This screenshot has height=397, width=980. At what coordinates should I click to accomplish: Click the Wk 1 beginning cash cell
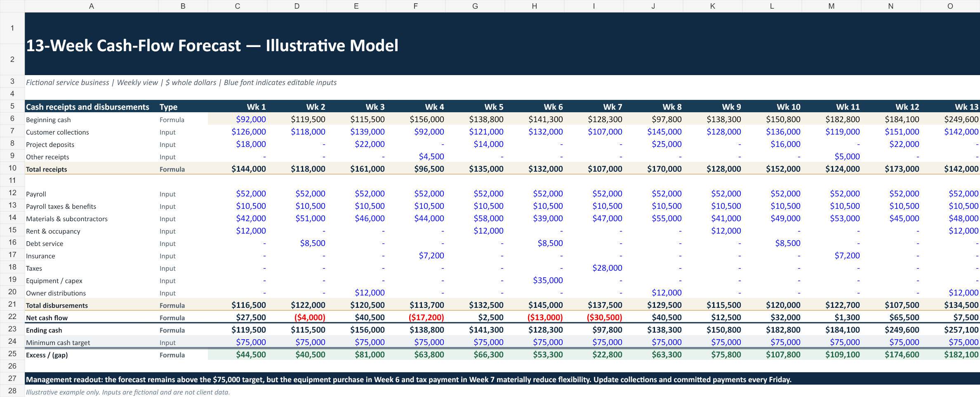238,119
